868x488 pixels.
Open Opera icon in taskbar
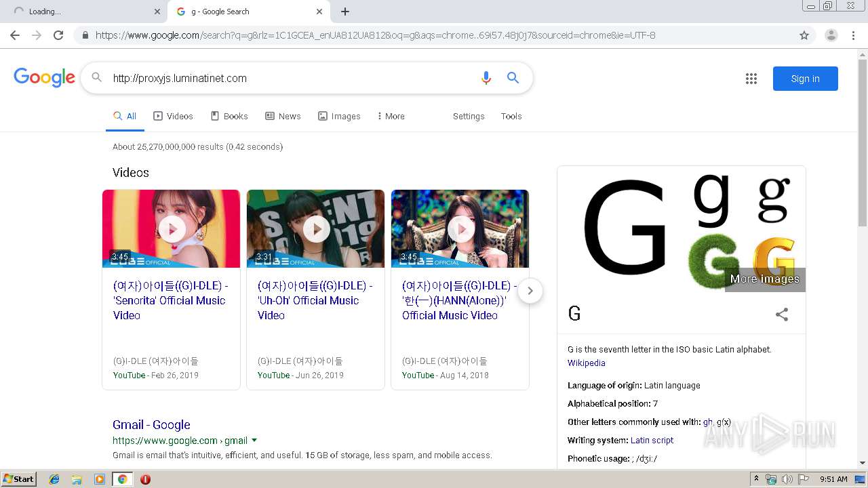145,479
